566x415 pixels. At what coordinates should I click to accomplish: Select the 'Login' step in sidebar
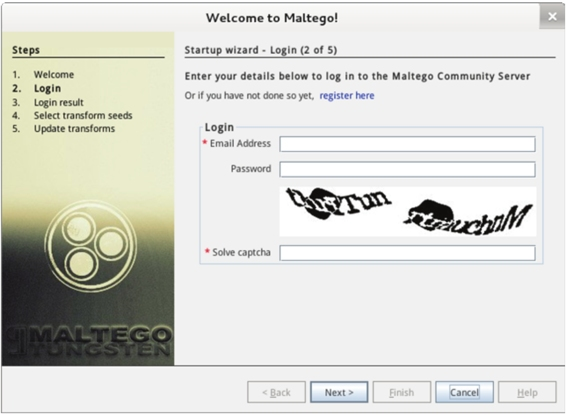(x=47, y=88)
